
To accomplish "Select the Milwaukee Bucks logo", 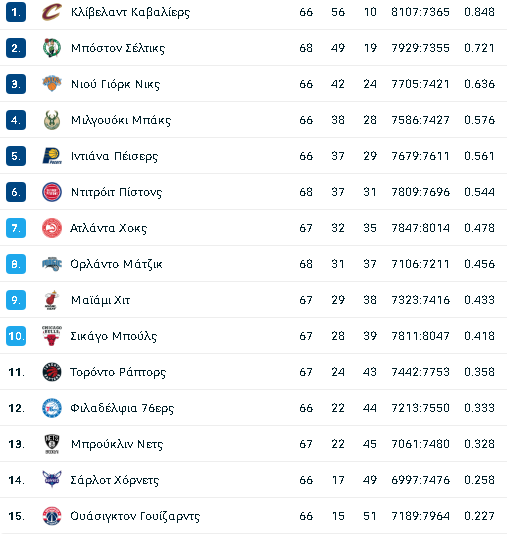I will pos(52,120).
